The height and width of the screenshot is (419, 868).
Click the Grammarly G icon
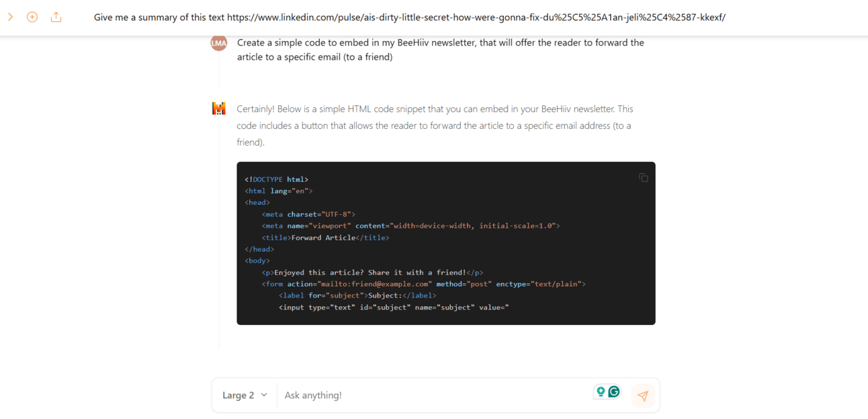coord(614,391)
